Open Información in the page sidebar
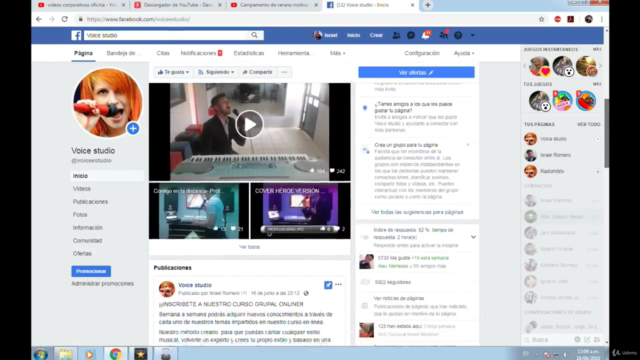 click(88, 228)
